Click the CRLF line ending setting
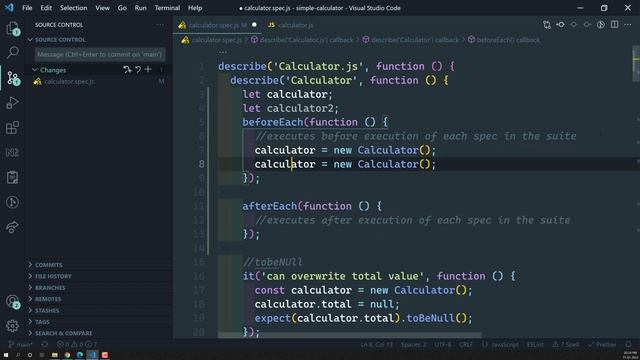Image resolution: width=640 pixels, height=360 pixels. pyautogui.click(x=465, y=344)
